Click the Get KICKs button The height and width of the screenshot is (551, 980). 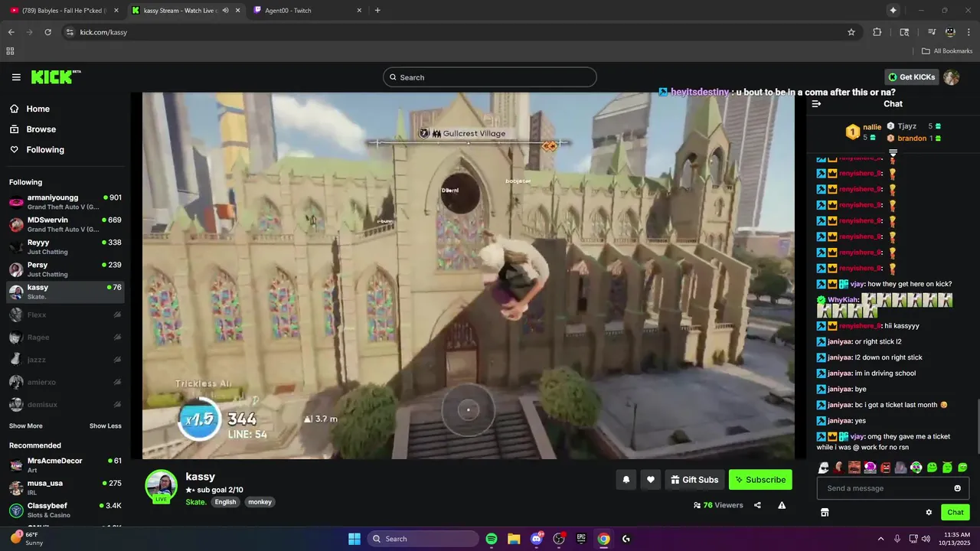[911, 77]
